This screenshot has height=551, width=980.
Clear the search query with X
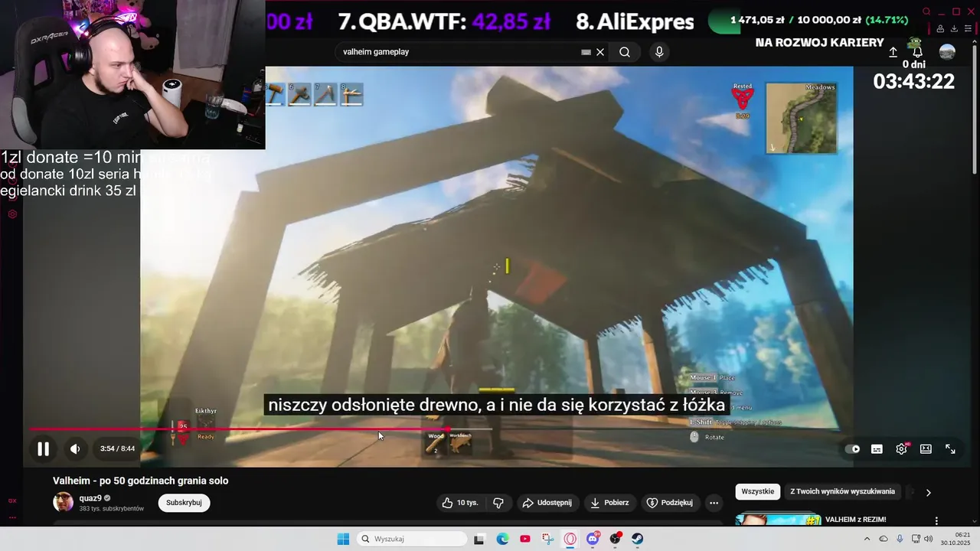tap(600, 52)
